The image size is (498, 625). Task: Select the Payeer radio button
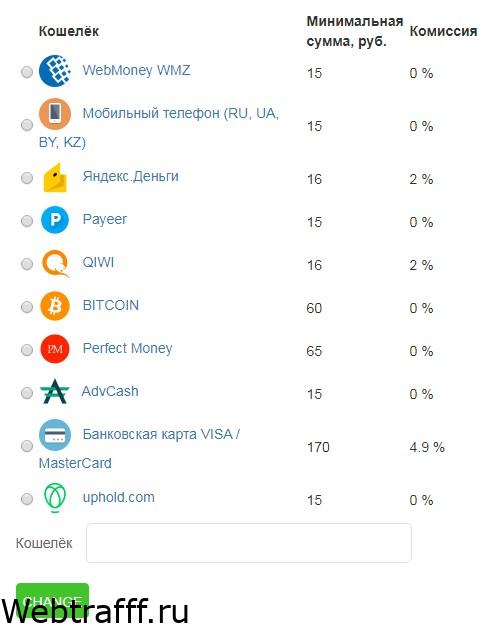click(27, 221)
